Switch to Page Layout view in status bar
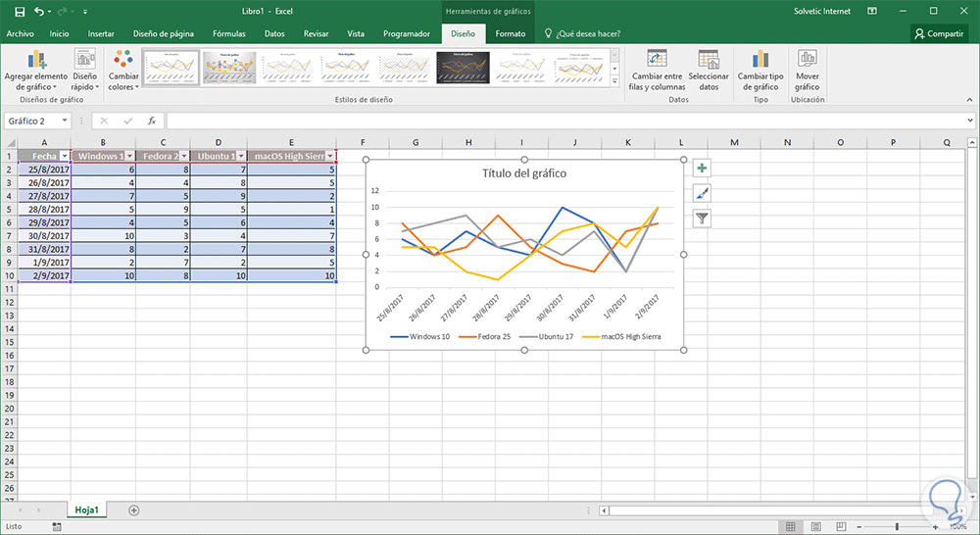Screen dimensions: 980x535 click(x=815, y=526)
